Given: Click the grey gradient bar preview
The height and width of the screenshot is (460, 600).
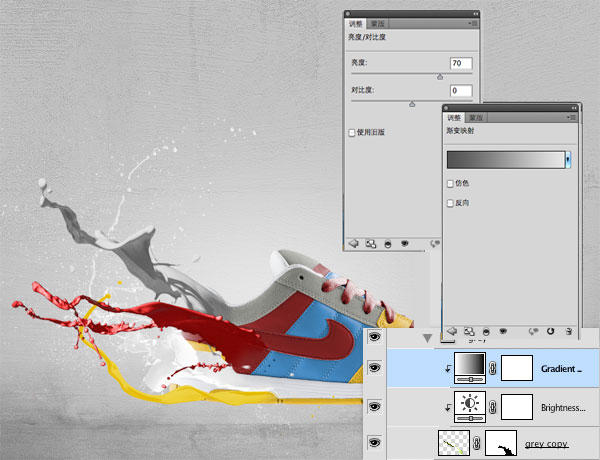Looking at the screenshot, I should click(506, 160).
